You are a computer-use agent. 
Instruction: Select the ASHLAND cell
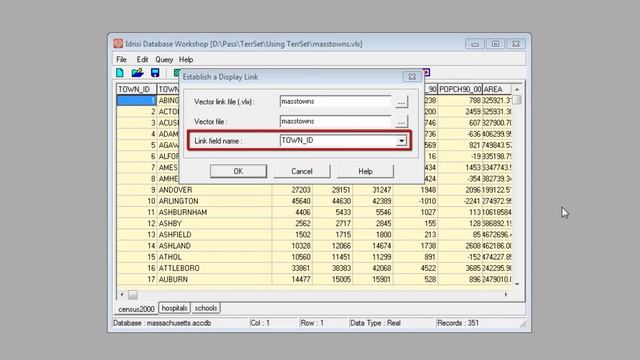coord(214,246)
